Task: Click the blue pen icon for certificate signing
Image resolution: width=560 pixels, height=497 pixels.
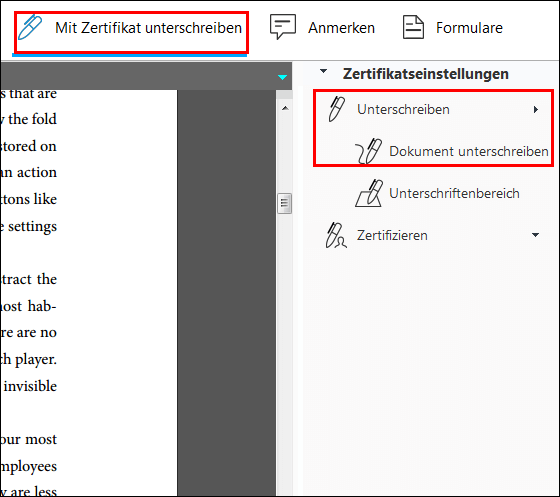Action: [x=30, y=27]
